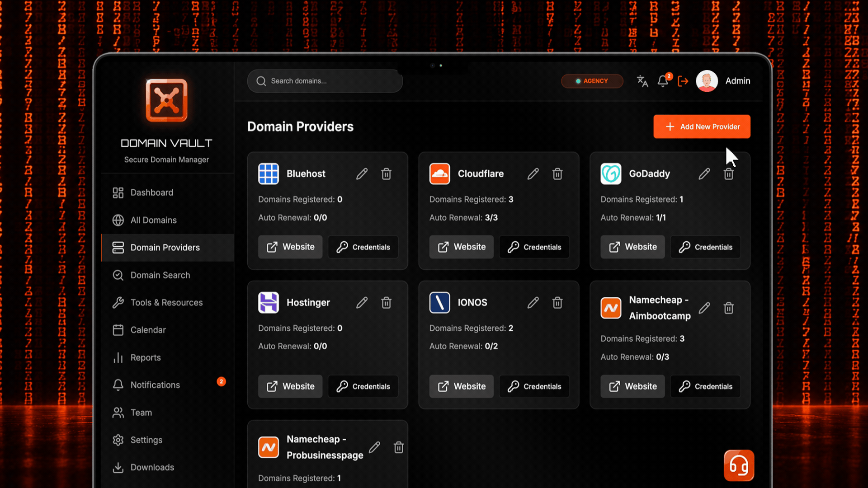868x488 pixels.
Task: Open Reports in the sidebar
Action: pyautogui.click(x=168, y=358)
